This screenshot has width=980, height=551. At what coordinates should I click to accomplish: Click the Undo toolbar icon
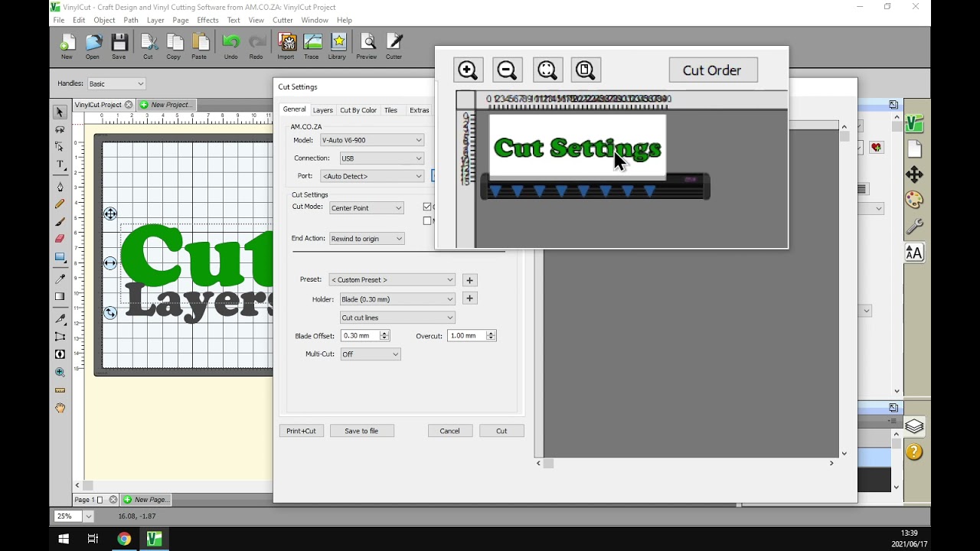[230, 47]
